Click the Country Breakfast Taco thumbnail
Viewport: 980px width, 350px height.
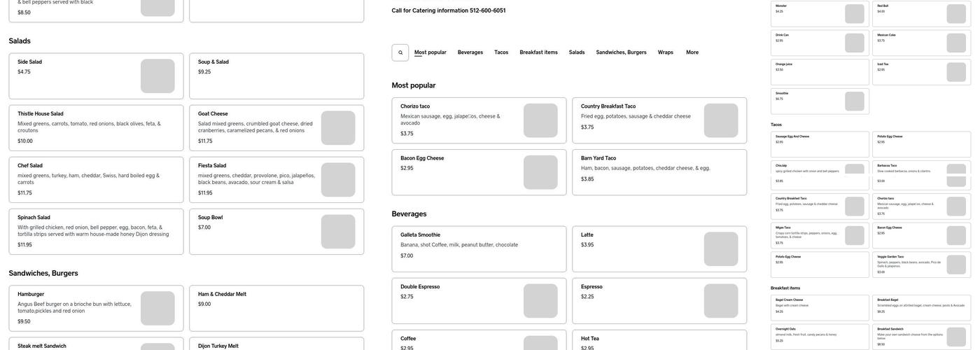click(x=720, y=120)
